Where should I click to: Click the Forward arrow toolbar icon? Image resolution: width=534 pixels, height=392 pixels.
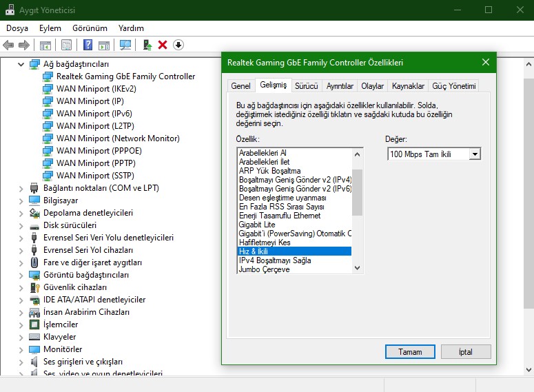click(x=24, y=45)
